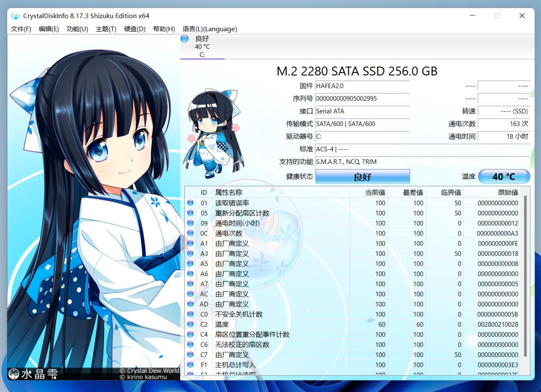The height and width of the screenshot is (392, 541).
Task: Click the 良好 health status button
Action: click(362, 177)
